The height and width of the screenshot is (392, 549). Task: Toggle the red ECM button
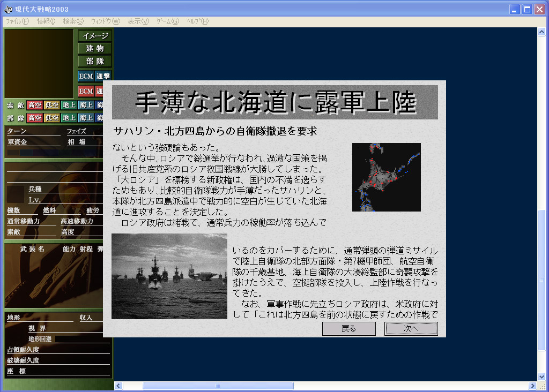[86, 91]
